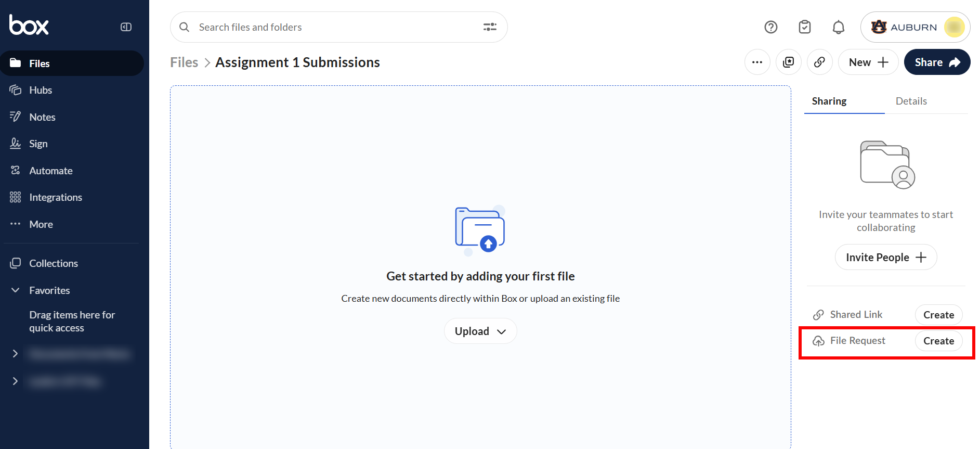
Task: Click 'Get started by adding your first file'
Action: click(x=480, y=276)
